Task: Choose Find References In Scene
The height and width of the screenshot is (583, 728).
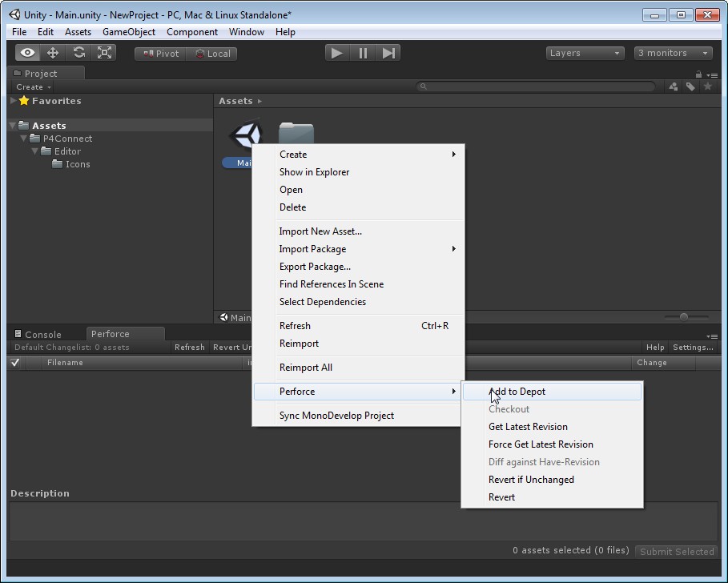Action: 358,284
